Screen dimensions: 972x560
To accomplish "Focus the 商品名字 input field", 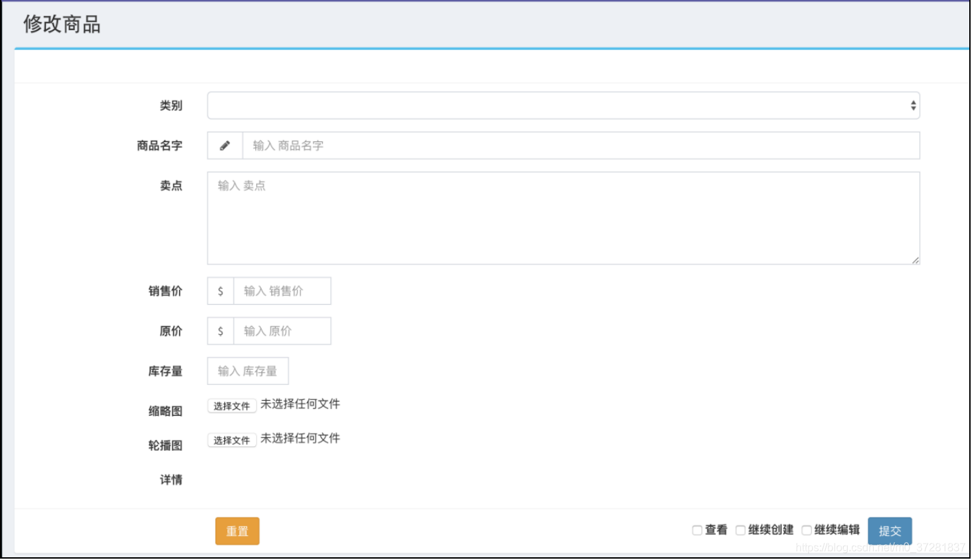I will coord(581,145).
